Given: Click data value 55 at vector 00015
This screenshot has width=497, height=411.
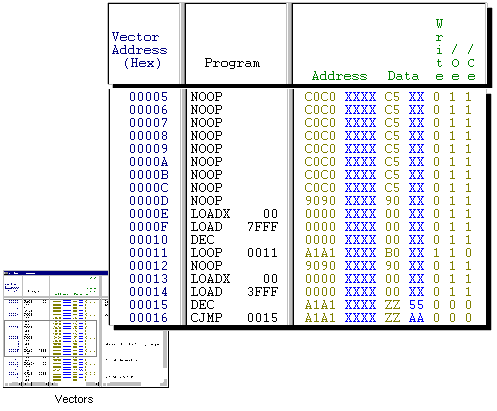Looking at the screenshot, I should 416,305.
